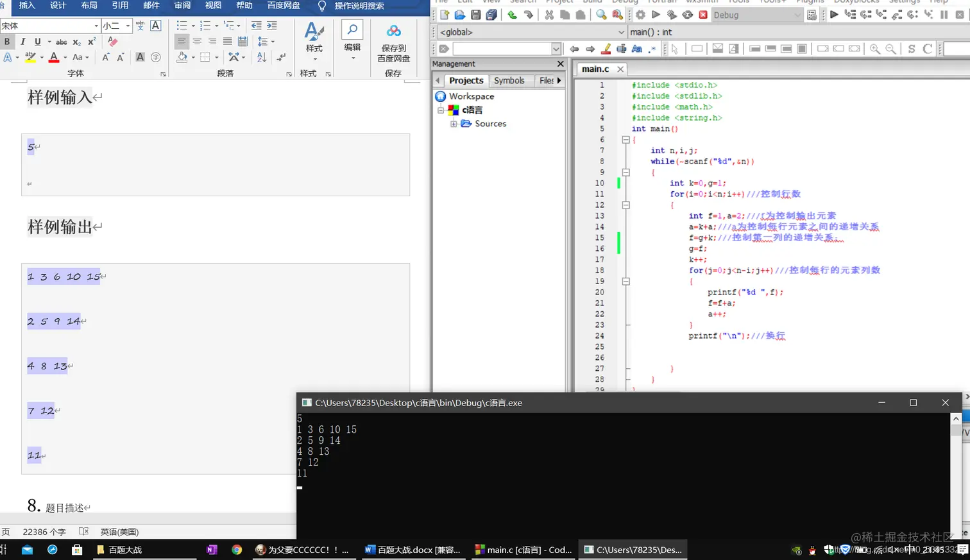Zoom in icon in Code::Blocks toolbar
The width and height of the screenshot is (970, 560).
pyautogui.click(x=875, y=49)
